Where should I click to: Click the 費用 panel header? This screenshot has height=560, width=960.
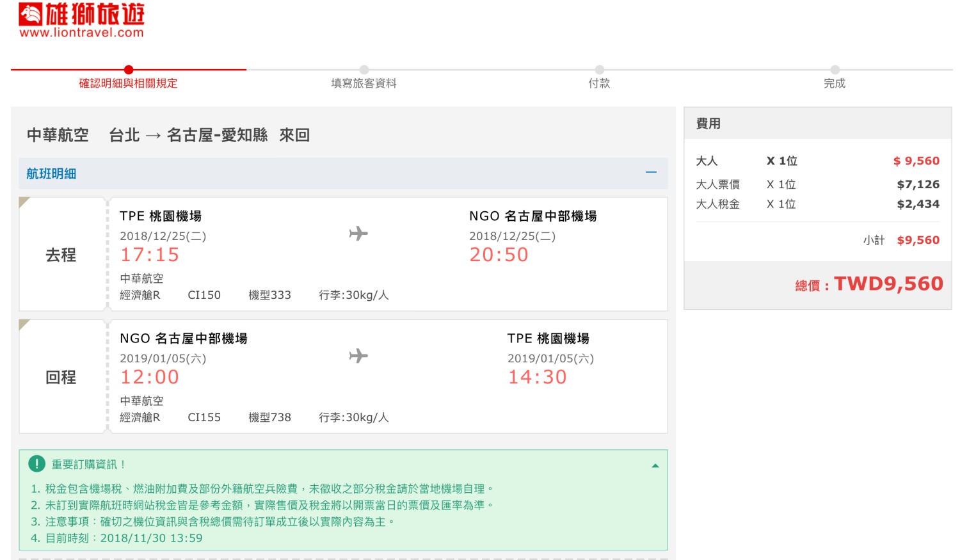[708, 124]
